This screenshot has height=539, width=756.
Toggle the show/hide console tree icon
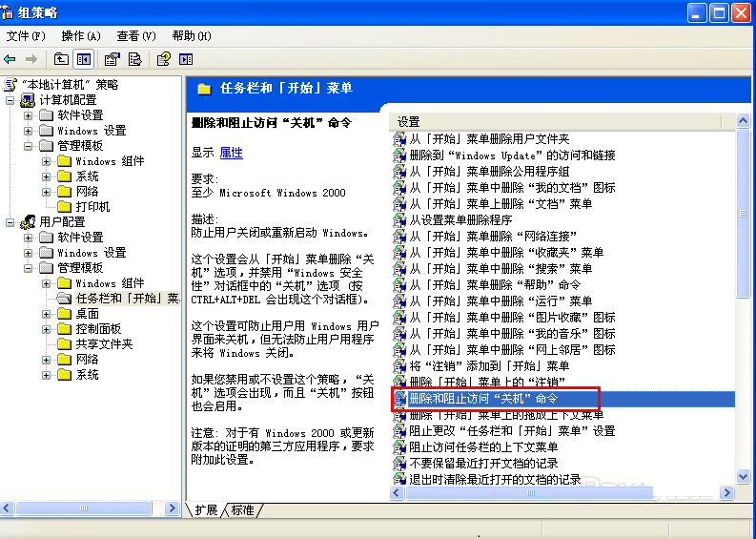click(83, 59)
